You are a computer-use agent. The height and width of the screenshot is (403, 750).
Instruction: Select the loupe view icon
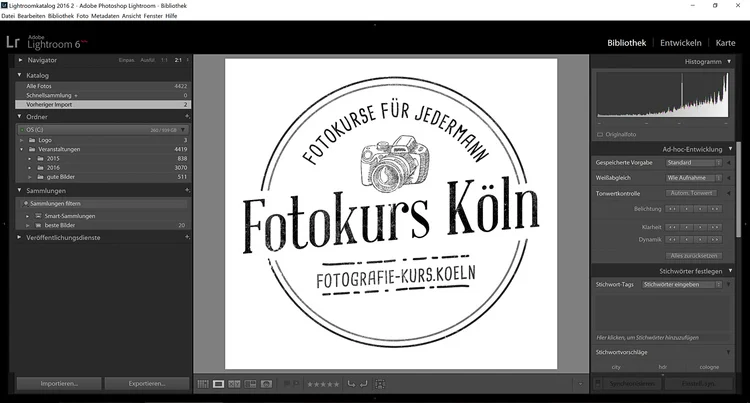click(219, 384)
